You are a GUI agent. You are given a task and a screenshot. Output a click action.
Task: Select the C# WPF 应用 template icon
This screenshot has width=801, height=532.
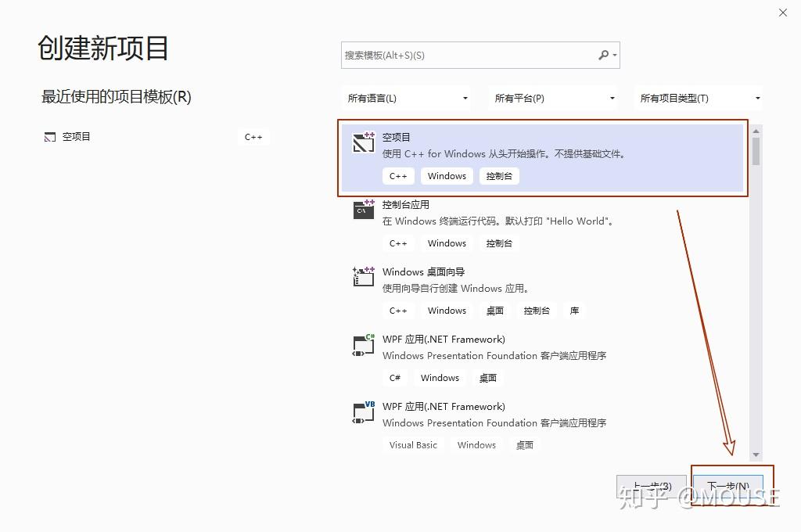tap(362, 344)
